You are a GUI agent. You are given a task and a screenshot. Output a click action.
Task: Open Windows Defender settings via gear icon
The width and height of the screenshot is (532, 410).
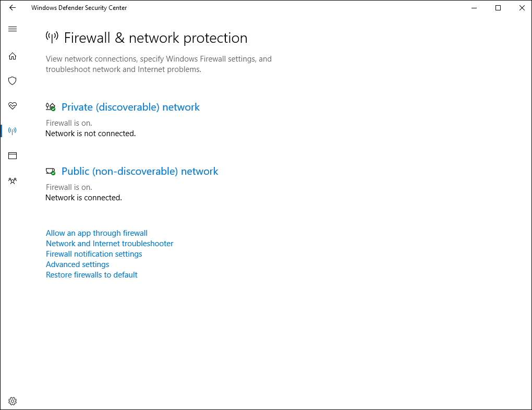(12, 401)
